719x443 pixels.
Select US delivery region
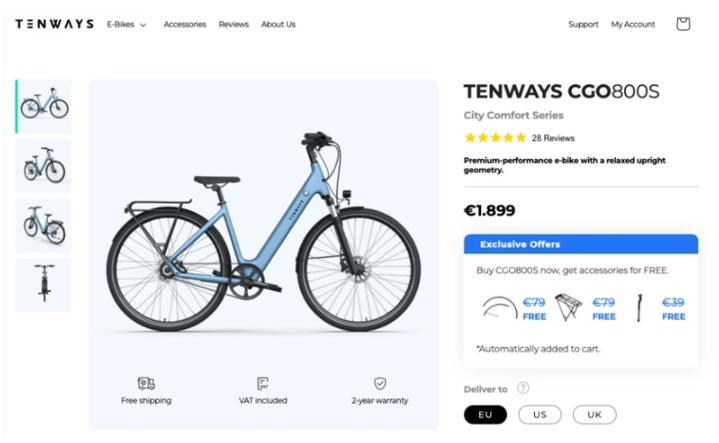coord(540,415)
